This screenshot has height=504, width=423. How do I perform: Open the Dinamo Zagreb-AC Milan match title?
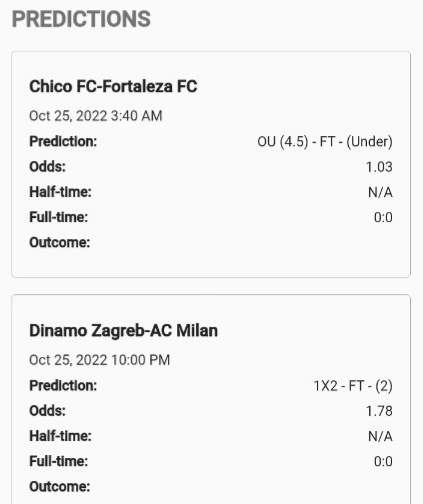pyautogui.click(x=123, y=331)
